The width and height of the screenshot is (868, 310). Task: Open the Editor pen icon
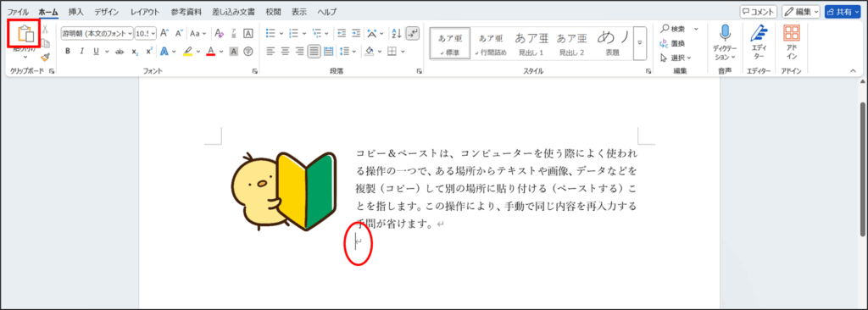click(759, 34)
